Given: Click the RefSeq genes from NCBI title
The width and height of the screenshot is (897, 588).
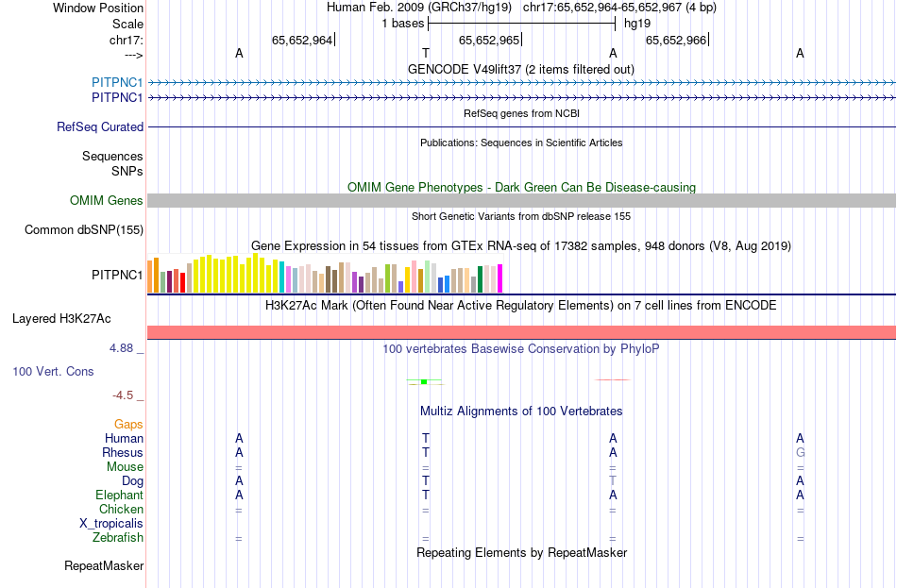Looking at the screenshot, I should (x=521, y=113).
